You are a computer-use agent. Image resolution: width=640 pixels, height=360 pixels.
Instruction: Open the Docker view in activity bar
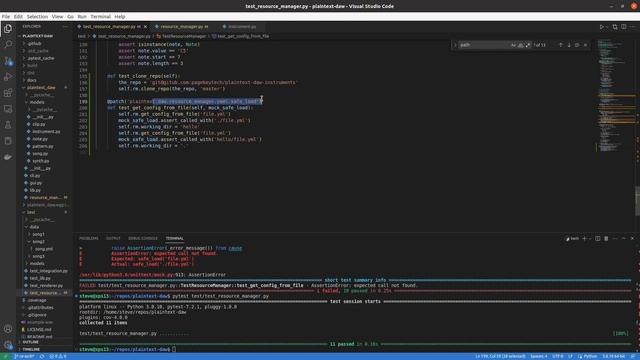8,157
